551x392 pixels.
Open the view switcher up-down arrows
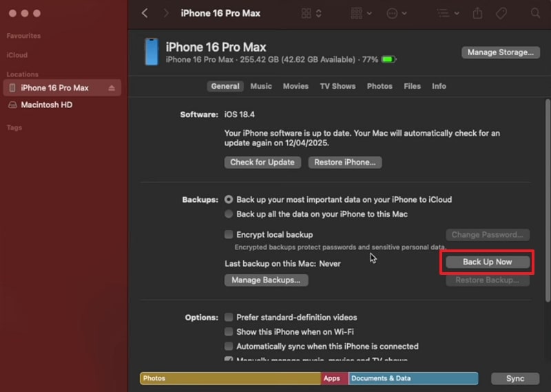click(318, 13)
